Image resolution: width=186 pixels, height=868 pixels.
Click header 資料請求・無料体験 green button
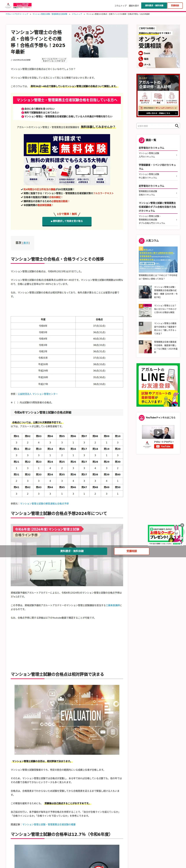(x=154, y=5)
